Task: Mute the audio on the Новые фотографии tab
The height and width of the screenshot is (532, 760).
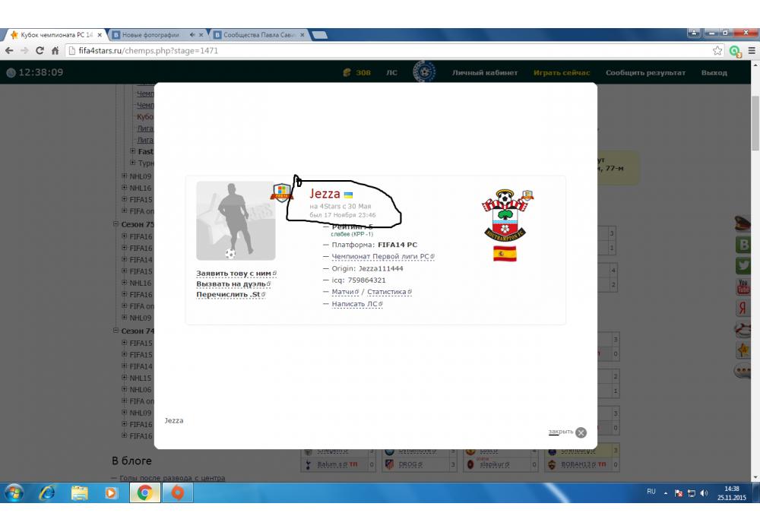Action: 192,35
